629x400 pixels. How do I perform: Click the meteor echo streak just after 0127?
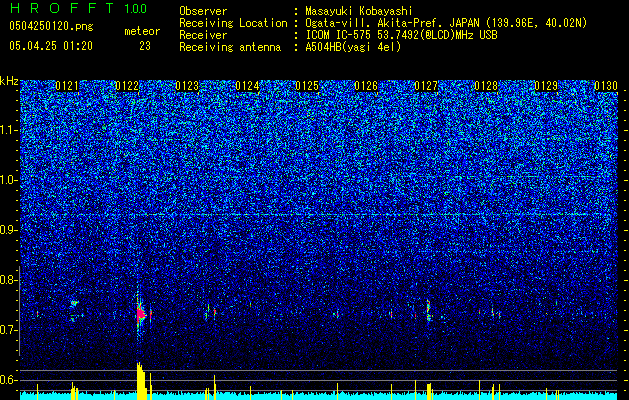(x=428, y=311)
